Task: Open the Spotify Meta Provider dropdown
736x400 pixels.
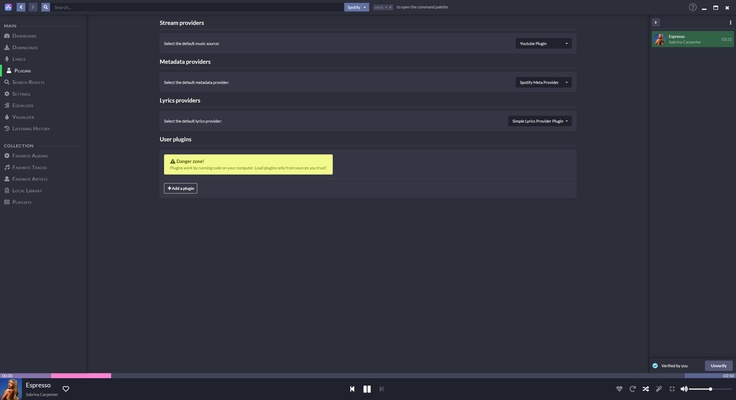Action: coord(544,82)
